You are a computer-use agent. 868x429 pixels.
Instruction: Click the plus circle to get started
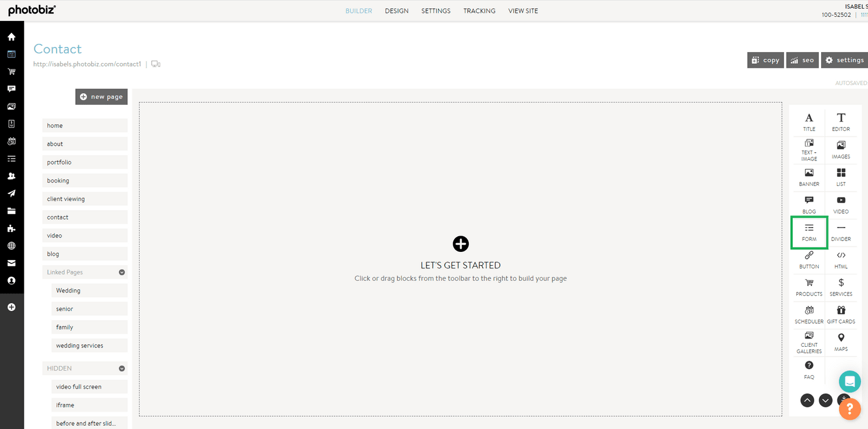pyautogui.click(x=461, y=244)
